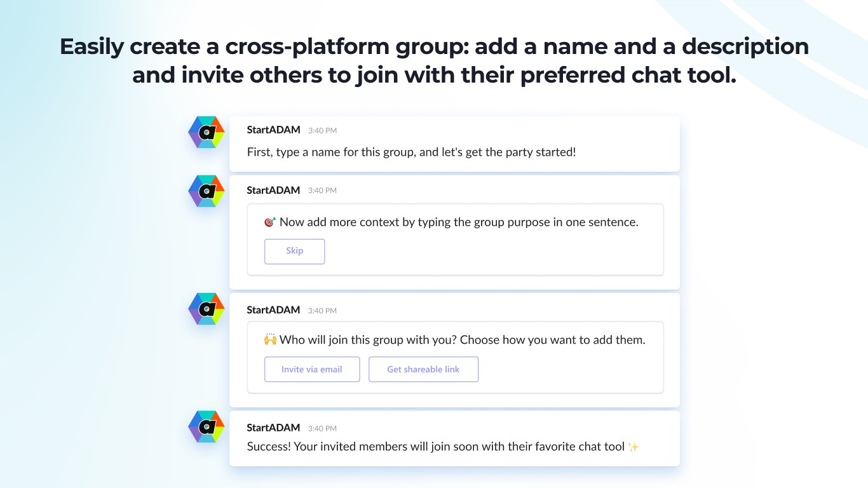Select Get shareable link
This screenshot has height=488, width=868.
coord(423,369)
